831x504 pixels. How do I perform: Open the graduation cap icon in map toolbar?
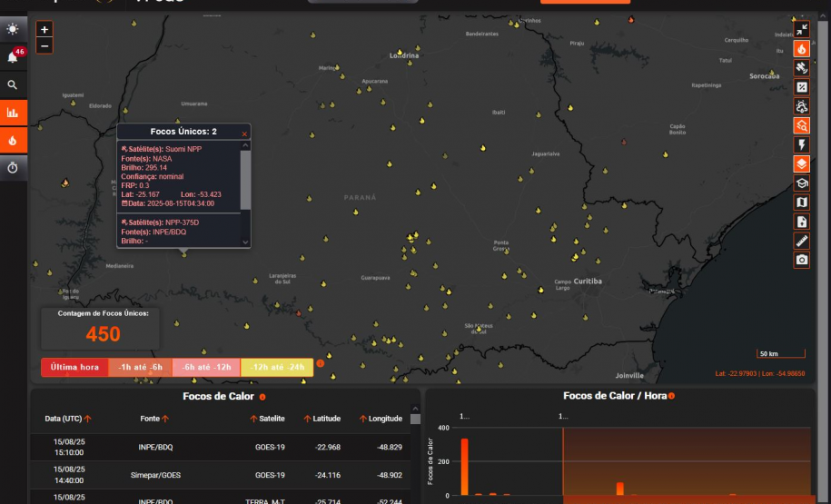coord(802,183)
